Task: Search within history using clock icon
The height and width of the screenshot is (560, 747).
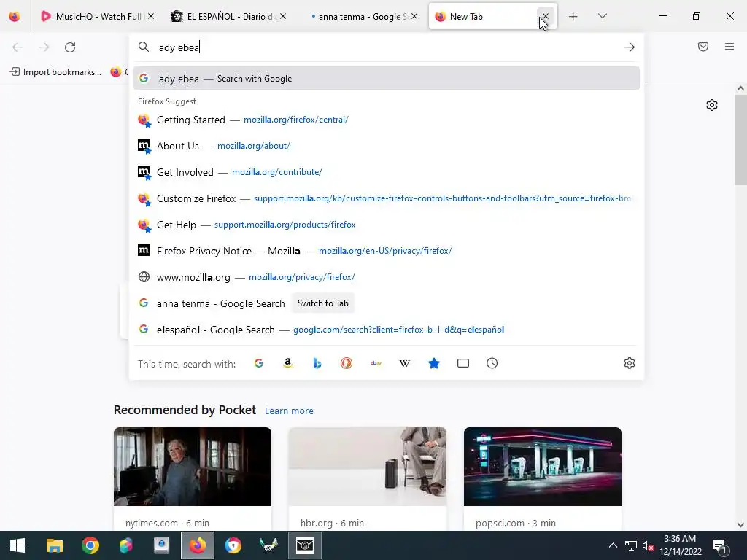Action: point(492,363)
